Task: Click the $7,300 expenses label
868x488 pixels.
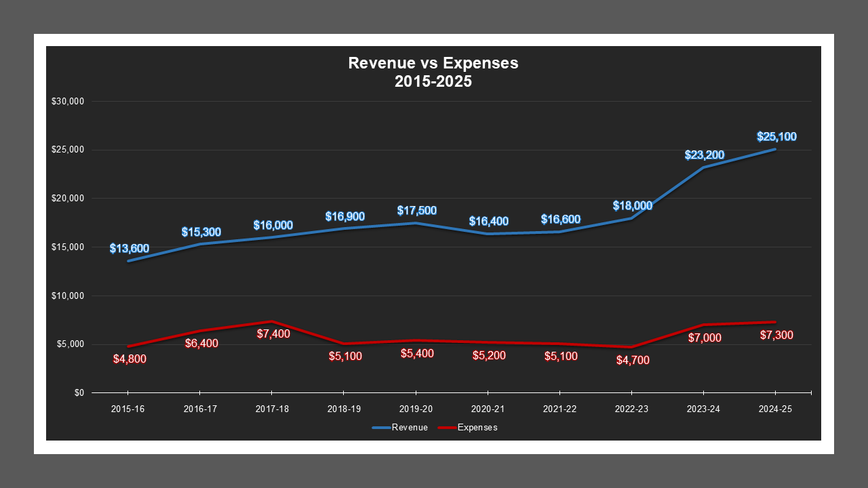Action: (776, 334)
